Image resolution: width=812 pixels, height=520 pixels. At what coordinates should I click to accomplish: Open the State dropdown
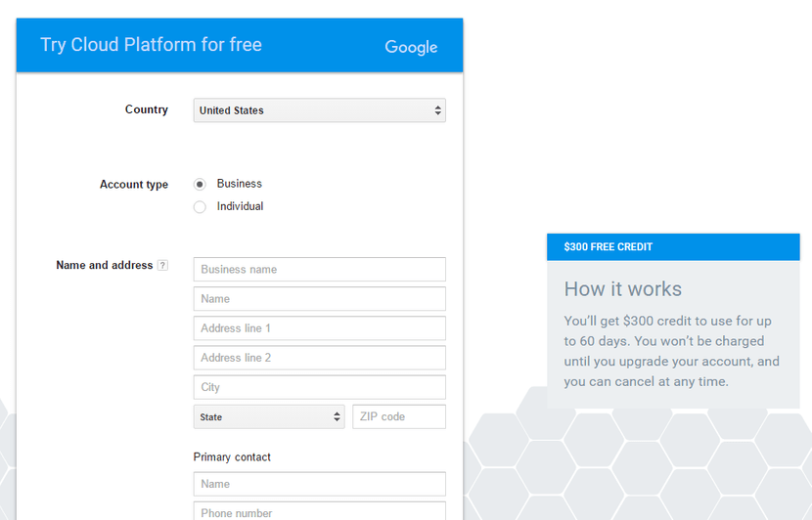coord(269,416)
